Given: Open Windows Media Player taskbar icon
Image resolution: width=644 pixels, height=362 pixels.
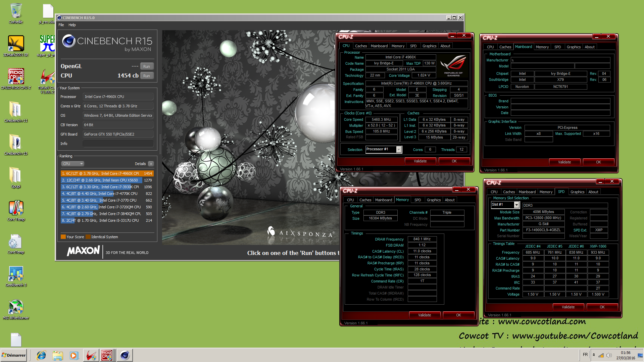Looking at the screenshot, I should click(74, 355).
